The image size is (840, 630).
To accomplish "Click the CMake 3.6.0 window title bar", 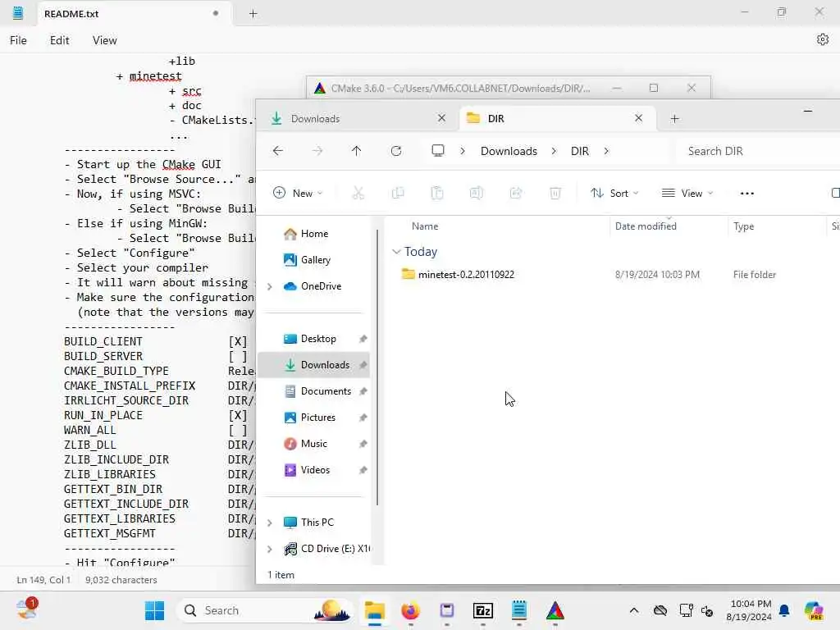I will point(461,88).
